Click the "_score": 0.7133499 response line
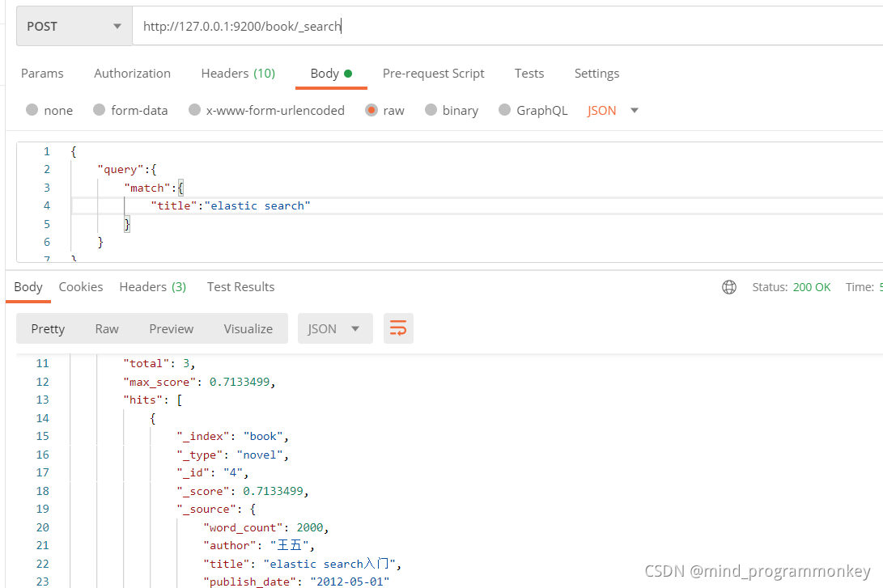 (x=243, y=491)
